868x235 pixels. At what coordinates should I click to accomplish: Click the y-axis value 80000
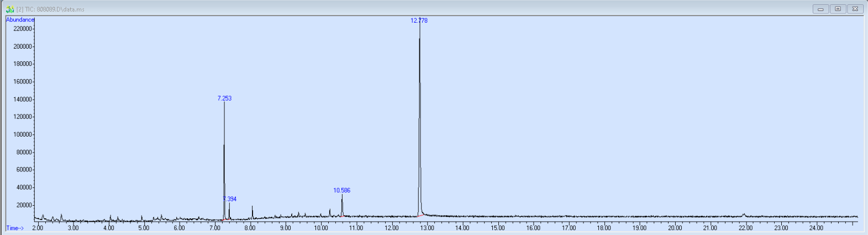(24, 152)
